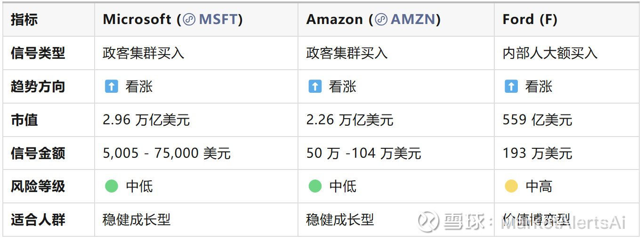Image resolution: width=644 pixels, height=242 pixels.
Task: Click the green risk dot for Microsoft
Action: (x=112, y=186)
